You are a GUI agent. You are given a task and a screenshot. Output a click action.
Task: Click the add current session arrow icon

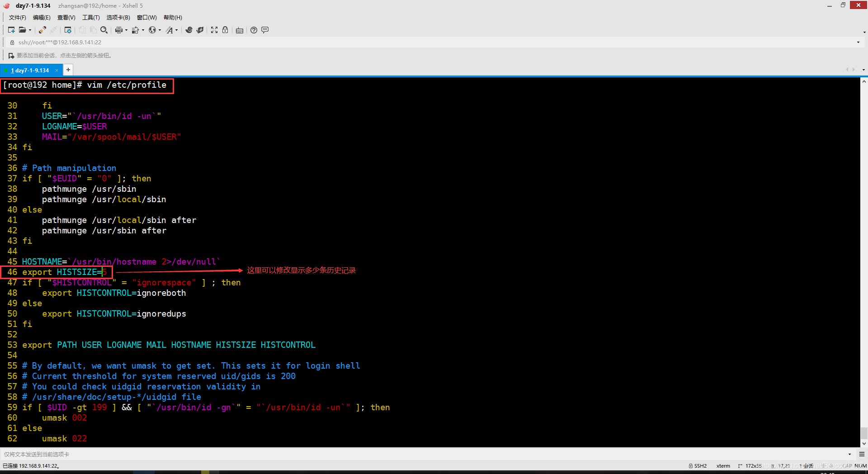pos(11,56)
